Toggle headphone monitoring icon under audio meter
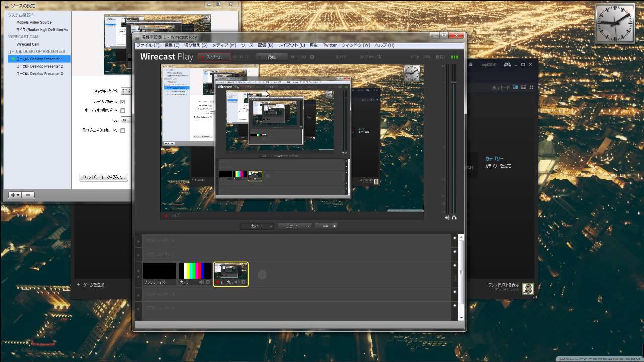This screenshot has height=362, width=644. [x=454, y=217]
